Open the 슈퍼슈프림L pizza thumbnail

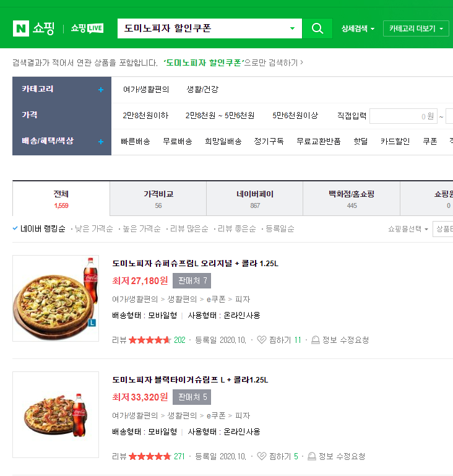tap(56, 298)
